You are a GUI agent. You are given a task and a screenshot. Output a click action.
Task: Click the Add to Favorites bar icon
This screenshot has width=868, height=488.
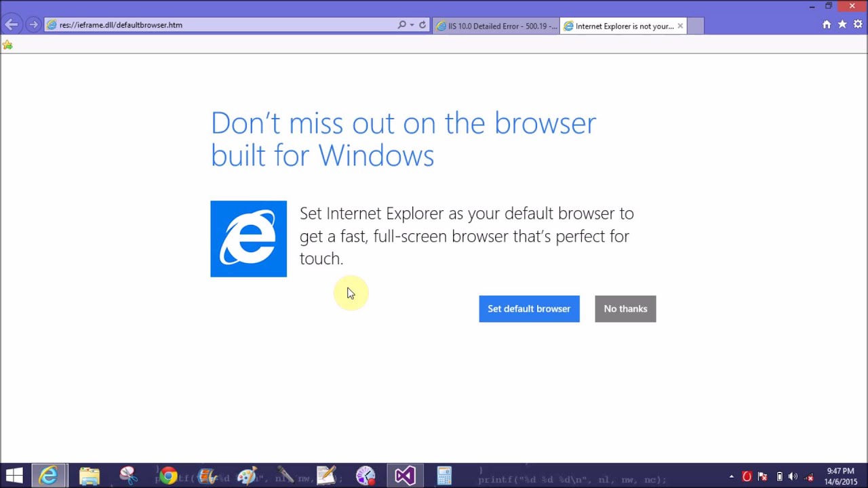[7, 45]
